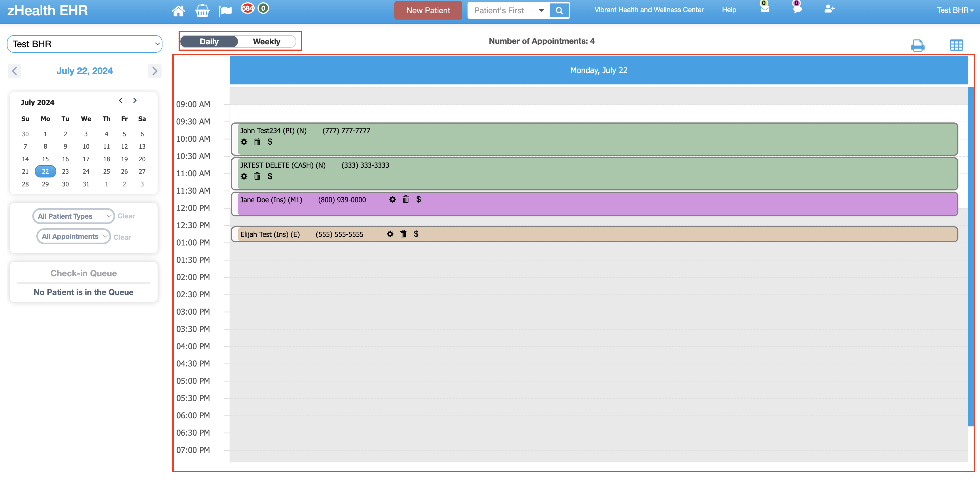980x480 pixels.
Task: Delete Jane Doe appointment with trash icon
Action: pos(406,199)
